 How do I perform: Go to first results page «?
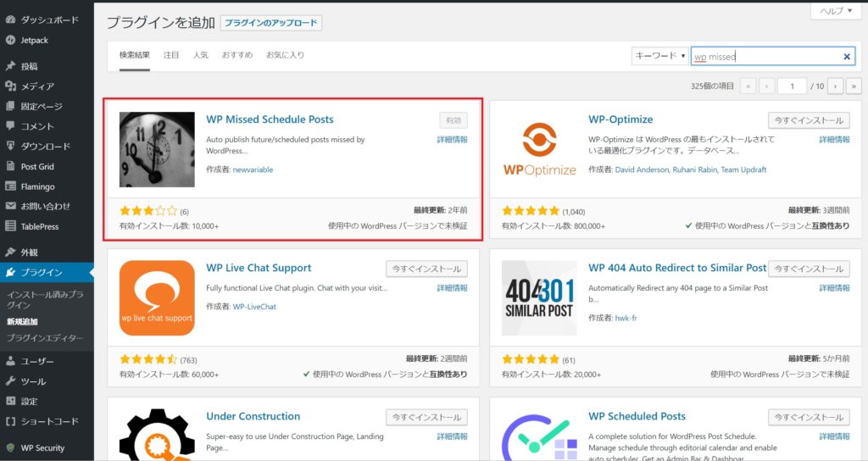click(x=748, y=86)
